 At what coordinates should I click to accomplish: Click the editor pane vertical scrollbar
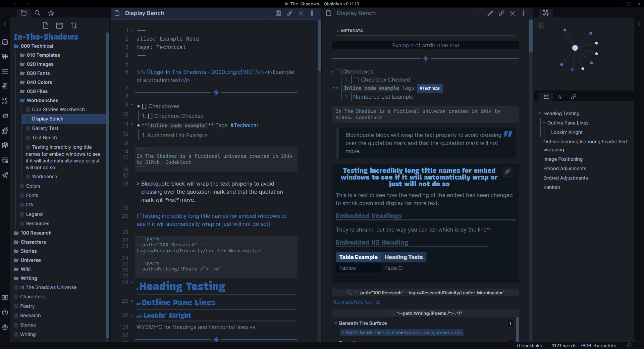tap(319, 45)
